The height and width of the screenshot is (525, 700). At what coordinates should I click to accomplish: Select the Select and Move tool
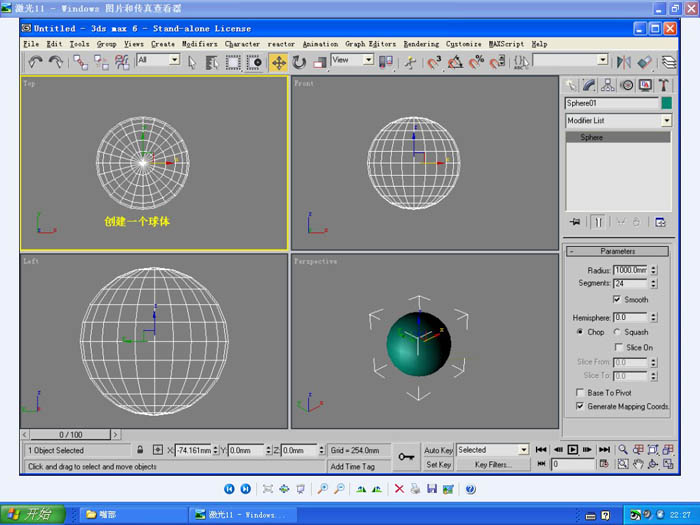click(x=279, y=62)
